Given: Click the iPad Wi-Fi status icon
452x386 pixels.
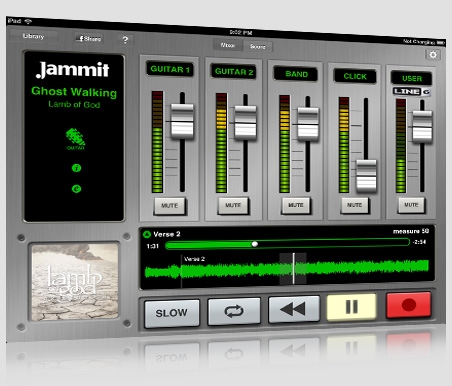Looking at the screenshot, I should (x=28, y=22).
